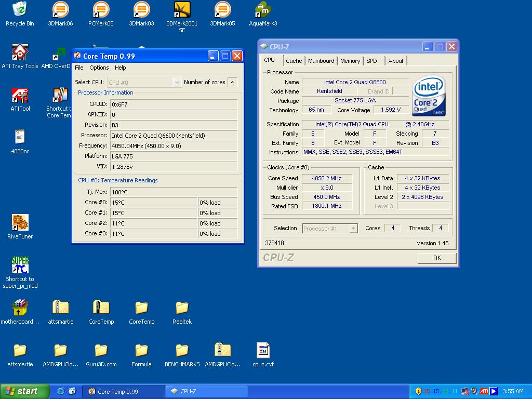Click the security shield tray icon
The width and height of the screenshot is (532, 399).
[x=418, y=391]
